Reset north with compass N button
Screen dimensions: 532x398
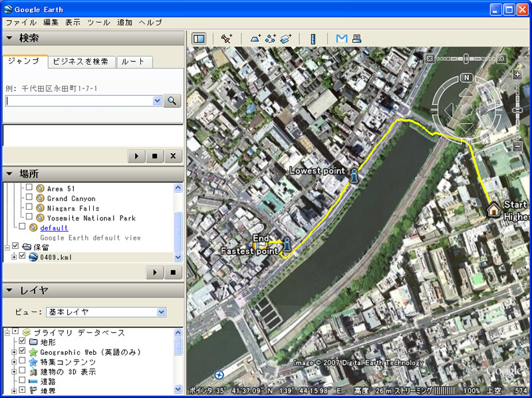tap(467, 78)
